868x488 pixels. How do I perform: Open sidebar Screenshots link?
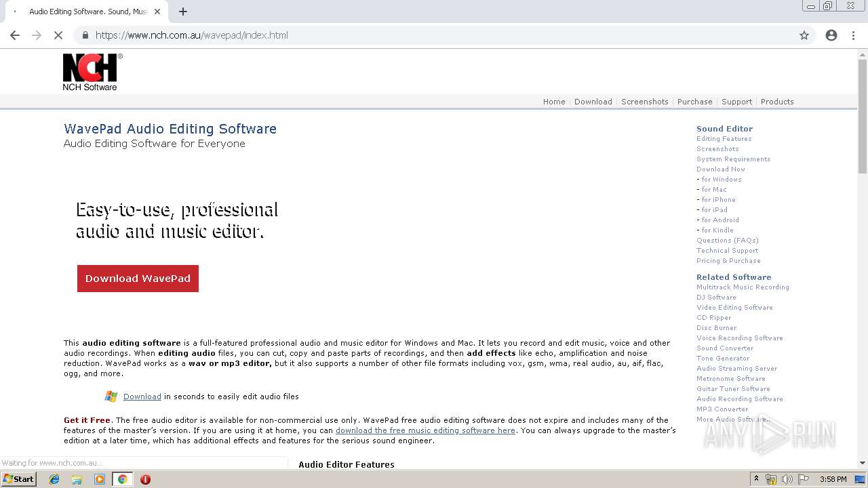coord(717,149)
